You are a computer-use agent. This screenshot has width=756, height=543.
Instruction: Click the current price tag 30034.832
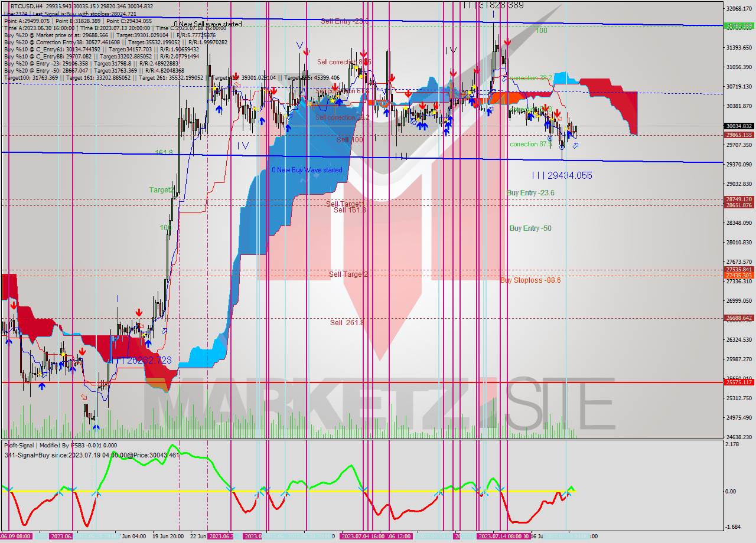(738, 126)
